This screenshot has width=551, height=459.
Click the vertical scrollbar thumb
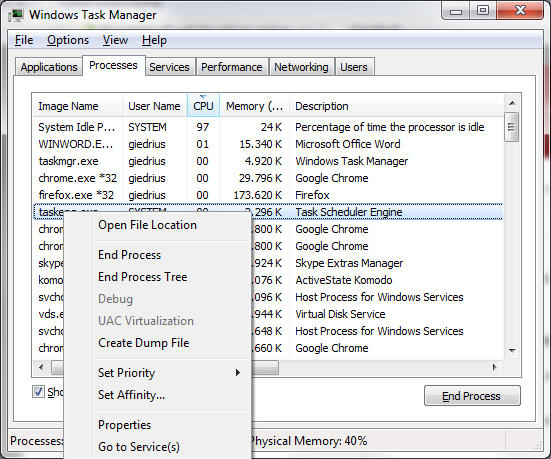click(512, 127)
